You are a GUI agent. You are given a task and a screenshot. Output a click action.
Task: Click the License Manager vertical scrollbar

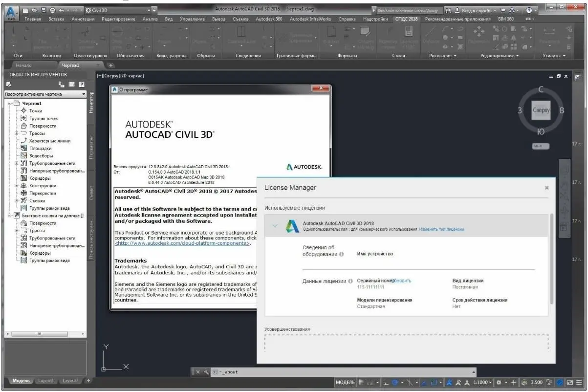coord(552,259)
